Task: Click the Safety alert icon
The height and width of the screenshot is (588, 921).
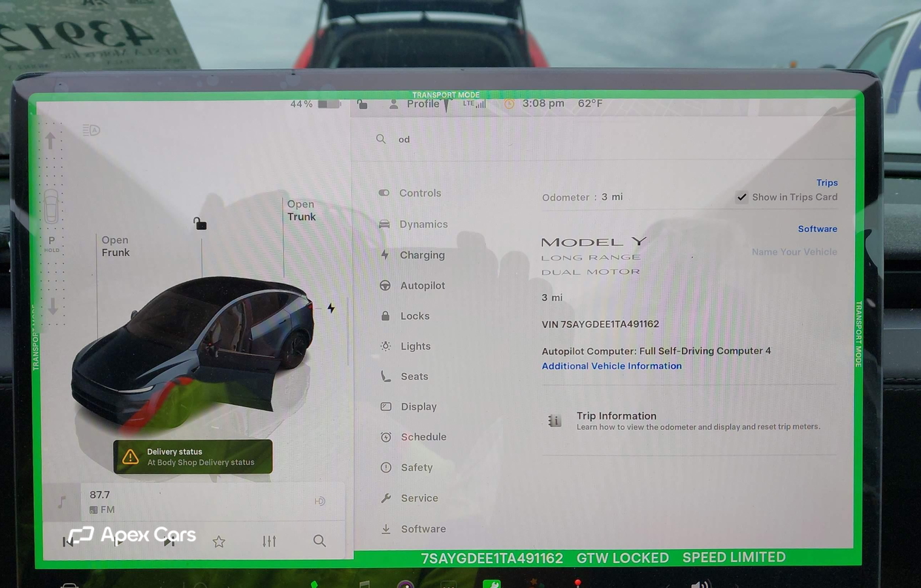Action: 386,467
